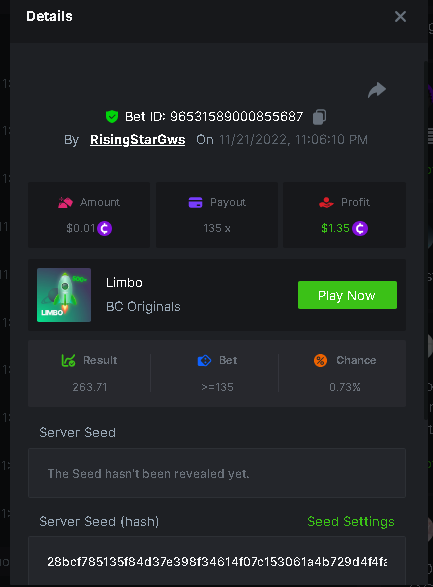Click the share arrow icon
The image size is (433, 587).
pyautogui.click(x=377, y=90)
